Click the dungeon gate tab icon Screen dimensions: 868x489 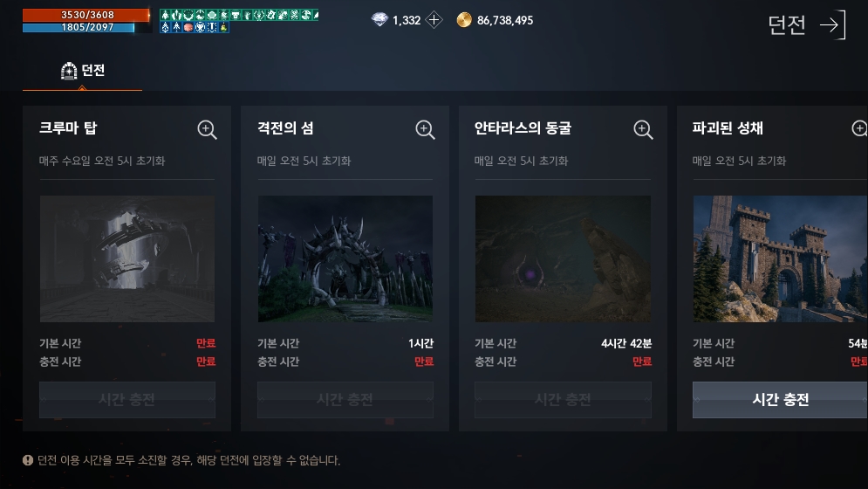pos(69,71)
